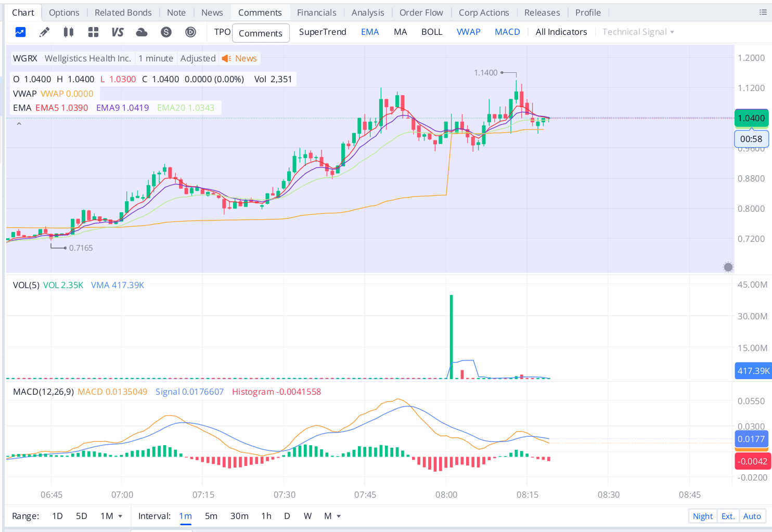Open the four-square grid layout icon
Viewport: 772px width, 532px height.
[93, 32]
